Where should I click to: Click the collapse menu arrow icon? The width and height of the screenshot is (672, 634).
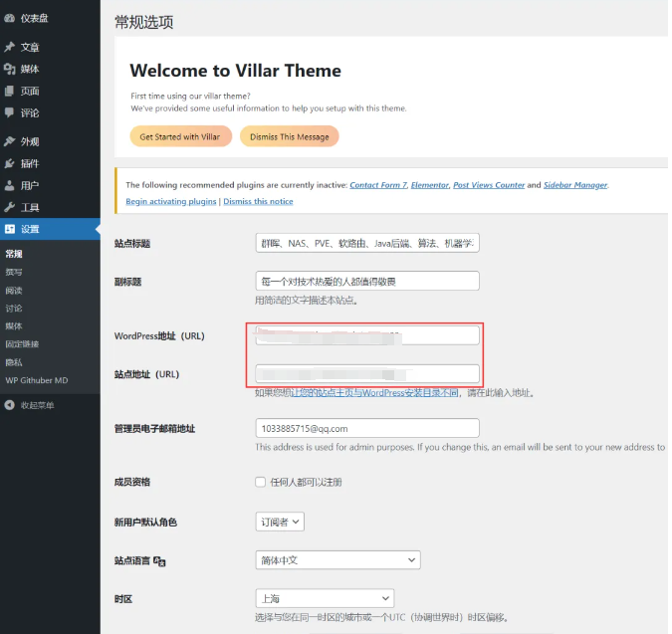pos(9,405)
